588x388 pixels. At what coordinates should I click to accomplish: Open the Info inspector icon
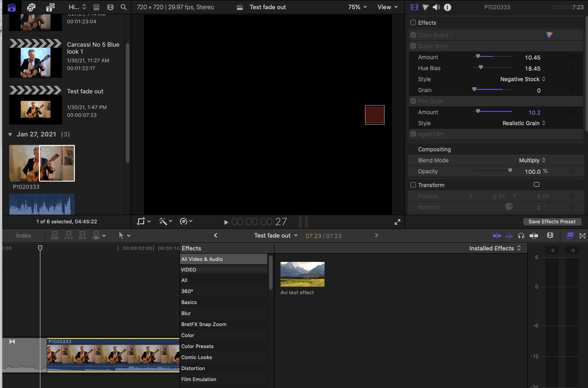pyautogui.click(x=448, y=7)
